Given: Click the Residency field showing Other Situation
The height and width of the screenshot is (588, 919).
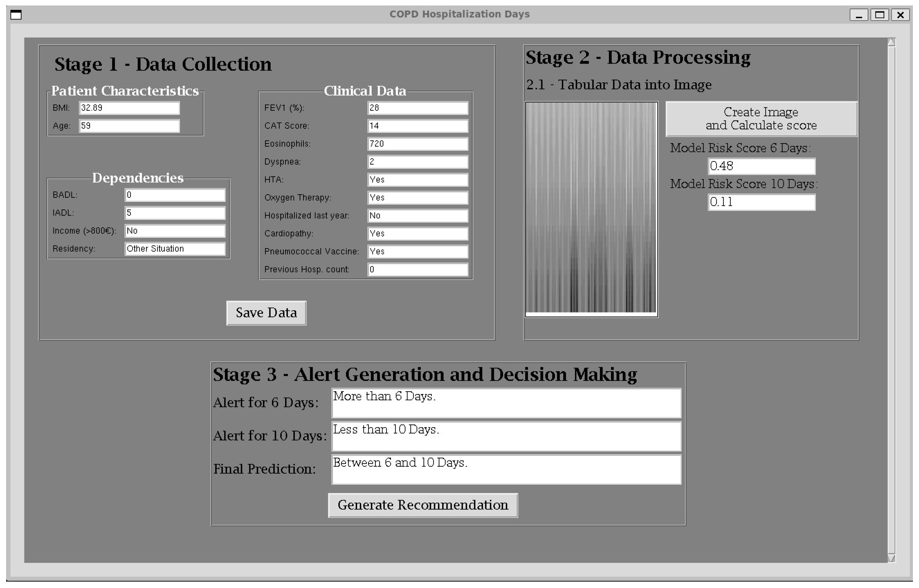Looking at the screenshot, I should tap(175, 249).
